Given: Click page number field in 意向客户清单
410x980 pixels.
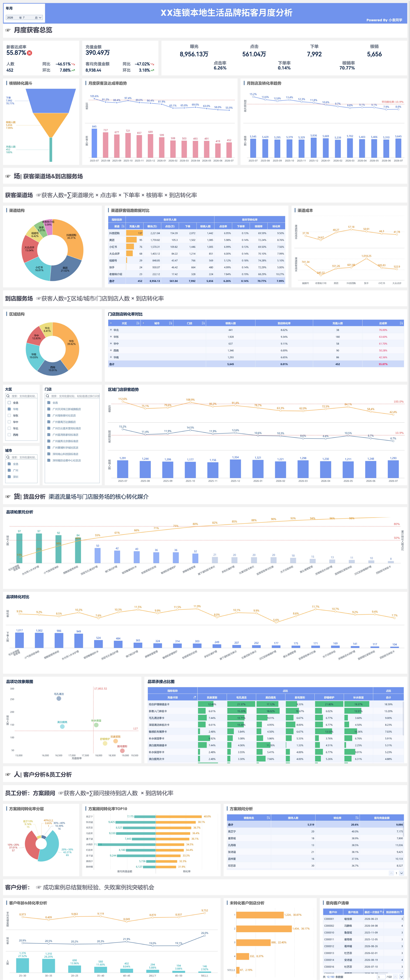Looking at the screenshot, I should (x=381, y=977).
